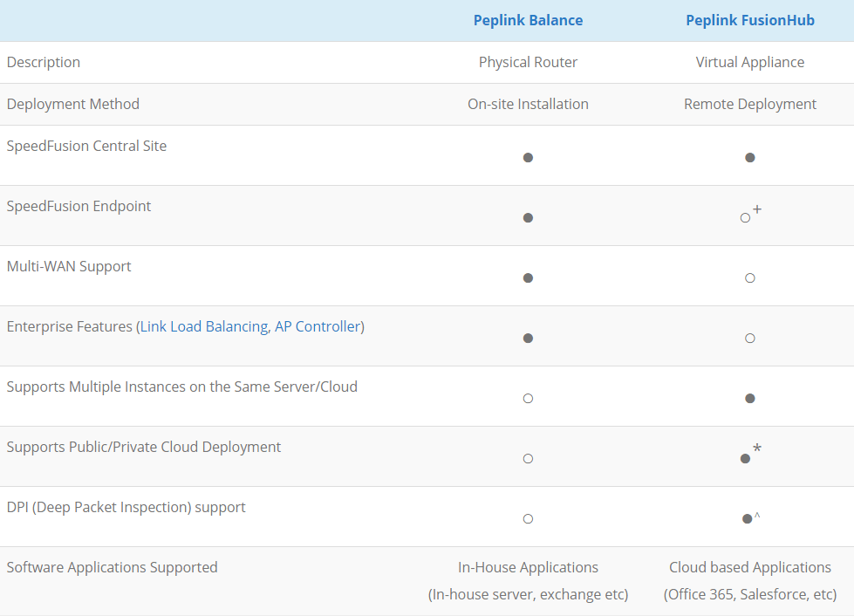
Task: Click Balance filled dot for Enterprise Features
Action: tap(528, 339)
